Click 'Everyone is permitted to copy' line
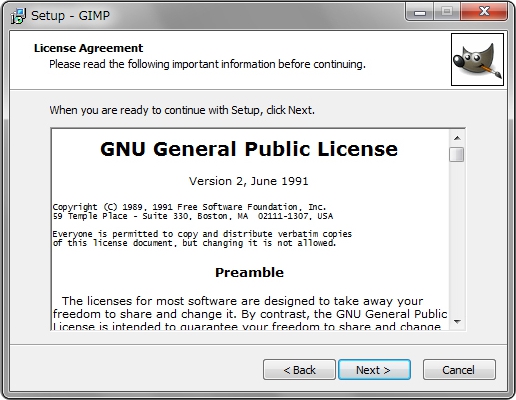Image resolution: width=516 pixels, height=400 pixels. pyautogui.click(x=202, y=234)
